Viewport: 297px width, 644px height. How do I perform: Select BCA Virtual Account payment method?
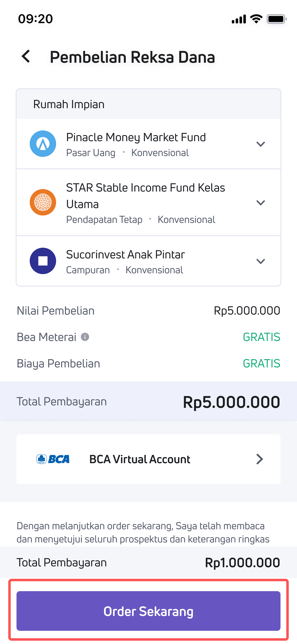pyautogui.click(x=148, y=459)
